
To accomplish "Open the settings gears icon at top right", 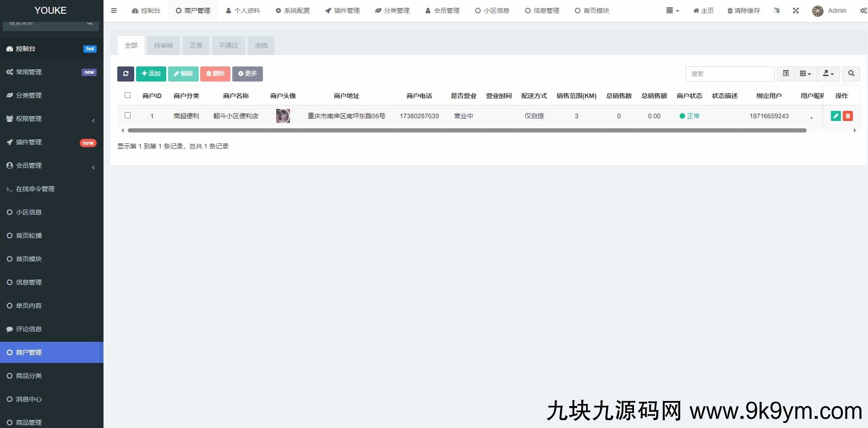I will tap(863, 11).
